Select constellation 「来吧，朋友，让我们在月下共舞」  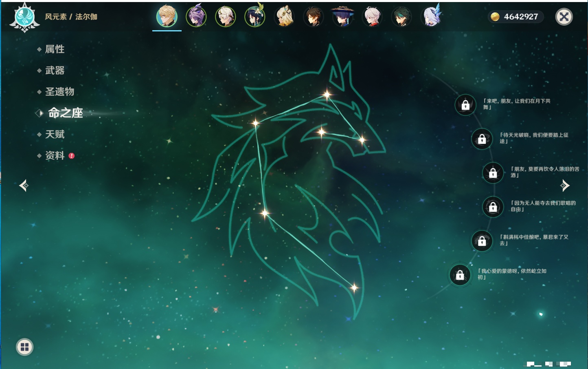coord(517,104)
